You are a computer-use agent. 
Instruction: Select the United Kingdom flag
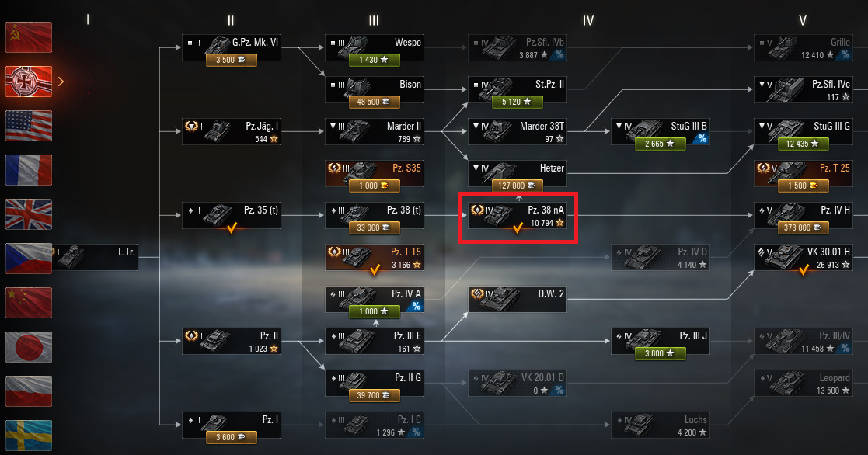29,214
